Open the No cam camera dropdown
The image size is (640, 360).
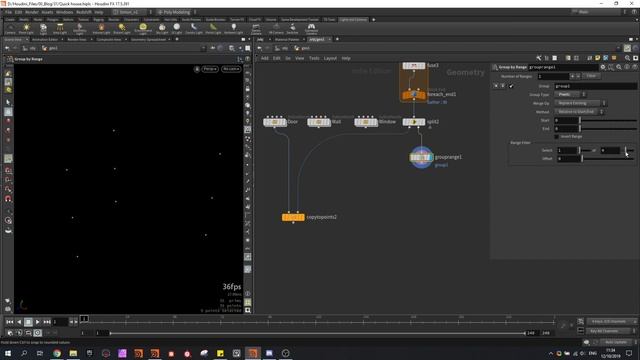coord(231,69)
